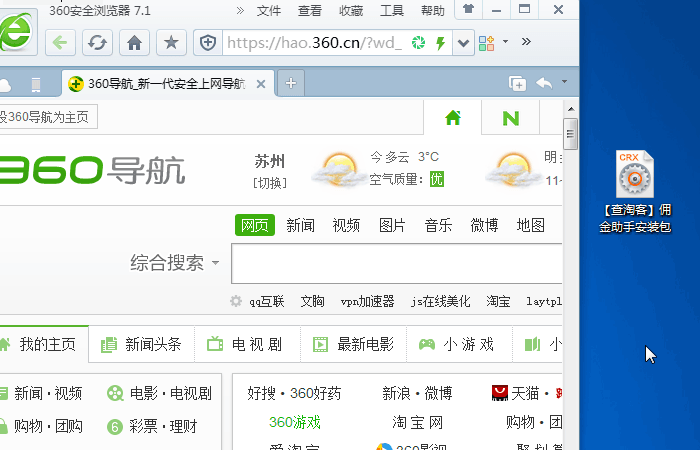
Task: Open dropdown next to extensions grid icon
Action: pos(505,42)
